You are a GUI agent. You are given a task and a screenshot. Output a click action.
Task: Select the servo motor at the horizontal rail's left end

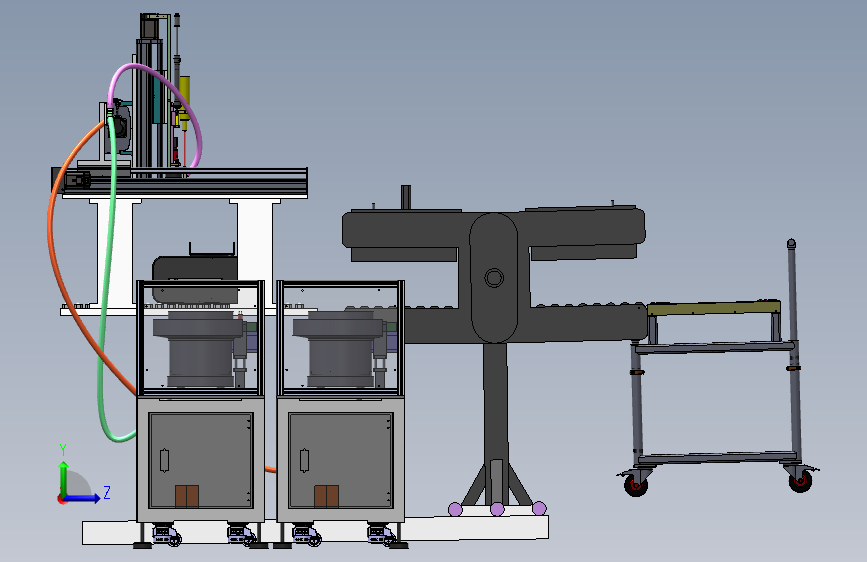click(76, 180)
